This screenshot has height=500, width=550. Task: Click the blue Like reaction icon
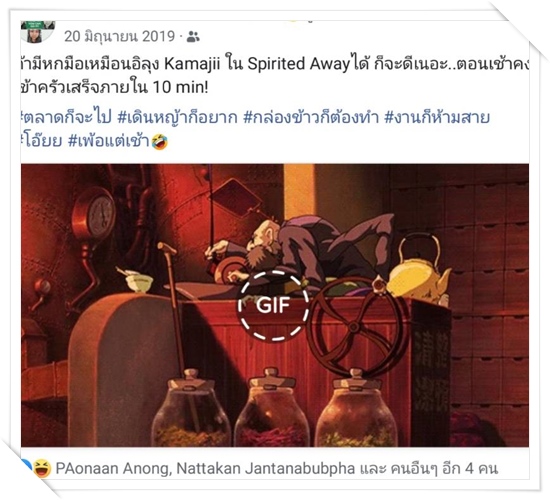pyautogui.click(x=26, y=468)
